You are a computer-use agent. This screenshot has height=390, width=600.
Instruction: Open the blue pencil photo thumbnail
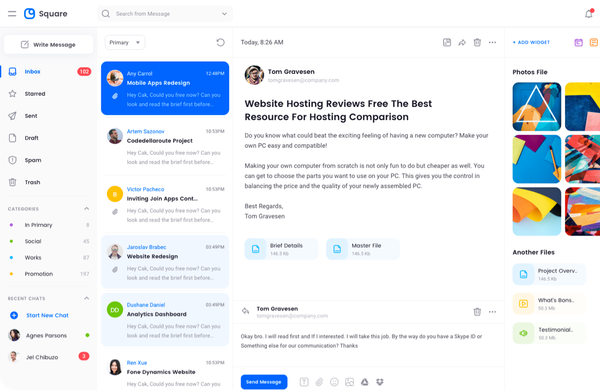point(537,159)
